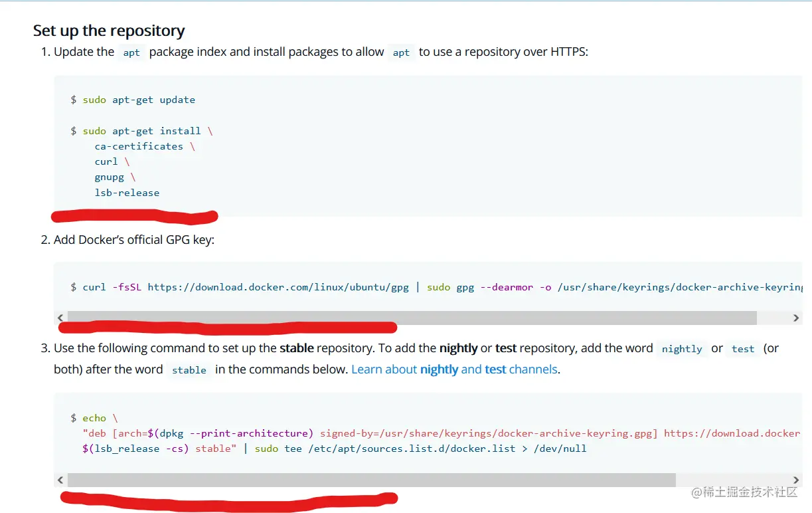The height and width of the screenshot is (513, 812).
Task: Click the 'stable' inline code word
Action: [x=189, y=370]
